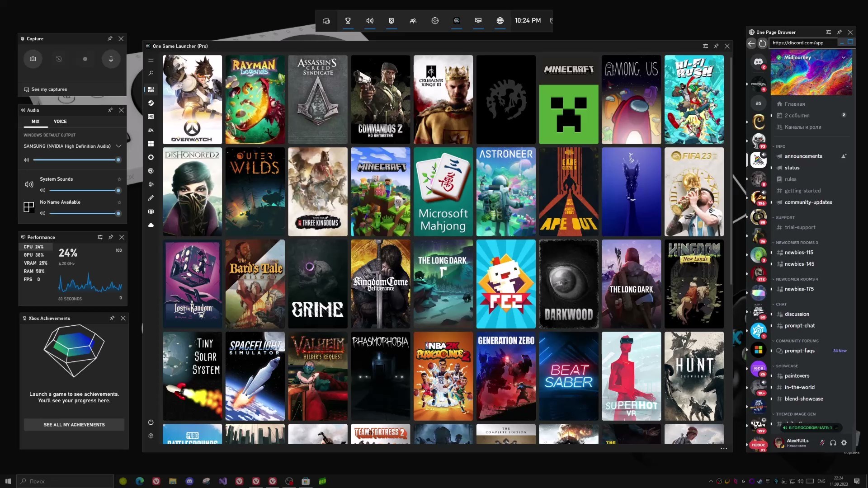The height and width of the screenshot is (488, 868).
Task: Launch the Hi-Fi Rush game tile
Action: pos(694,99)
